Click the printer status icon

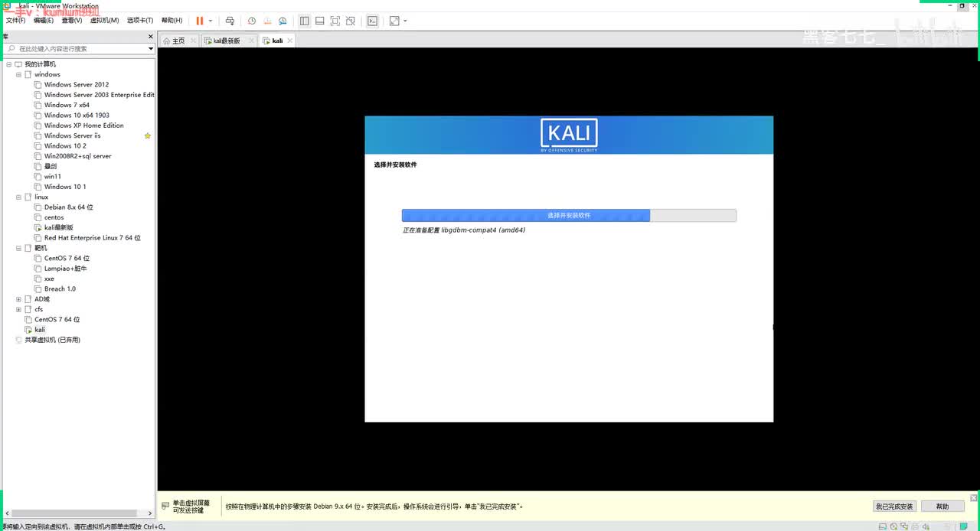coord(915,526)
